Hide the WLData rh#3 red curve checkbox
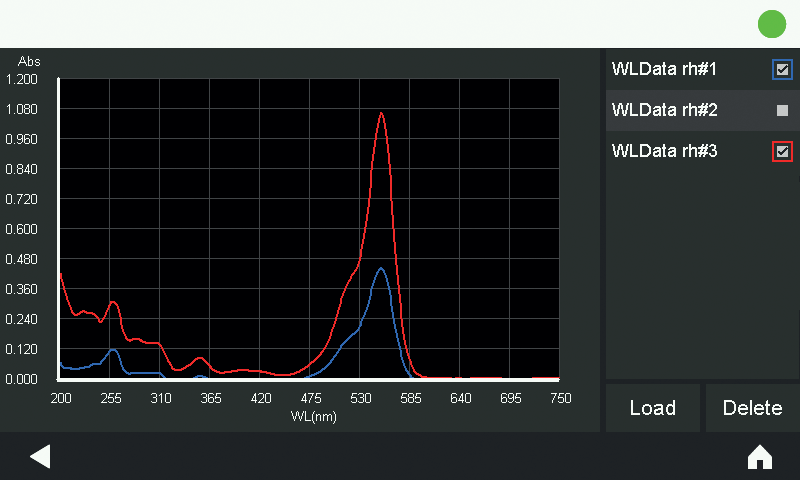800x480 pixels. 782,151
